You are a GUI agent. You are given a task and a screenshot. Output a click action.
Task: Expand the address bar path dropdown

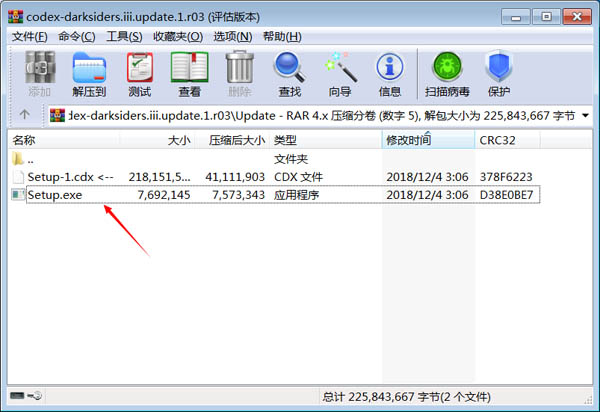point(585,115)
